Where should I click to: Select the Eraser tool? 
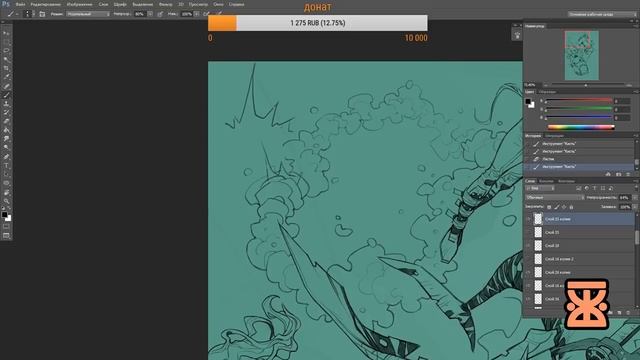(x=6, y=121)
